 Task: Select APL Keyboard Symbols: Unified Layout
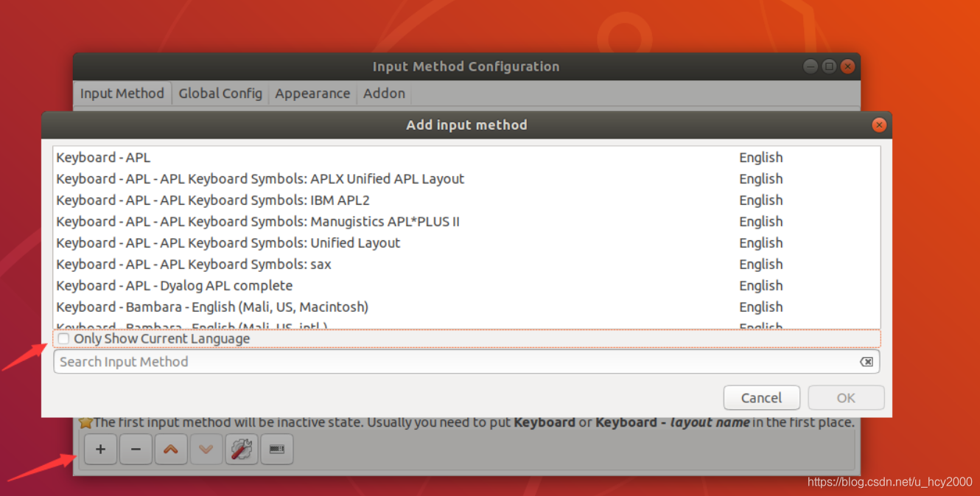coord(466,243)
